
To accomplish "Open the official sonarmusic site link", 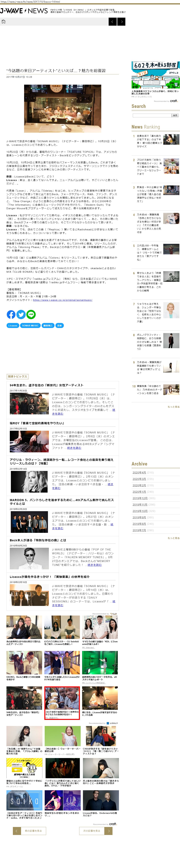I will [x=63, y=300].
